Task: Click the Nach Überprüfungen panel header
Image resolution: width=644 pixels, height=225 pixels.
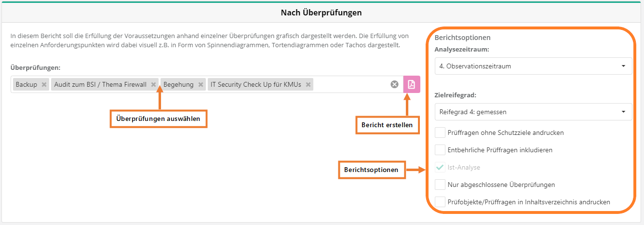Action: click(322, 13)
